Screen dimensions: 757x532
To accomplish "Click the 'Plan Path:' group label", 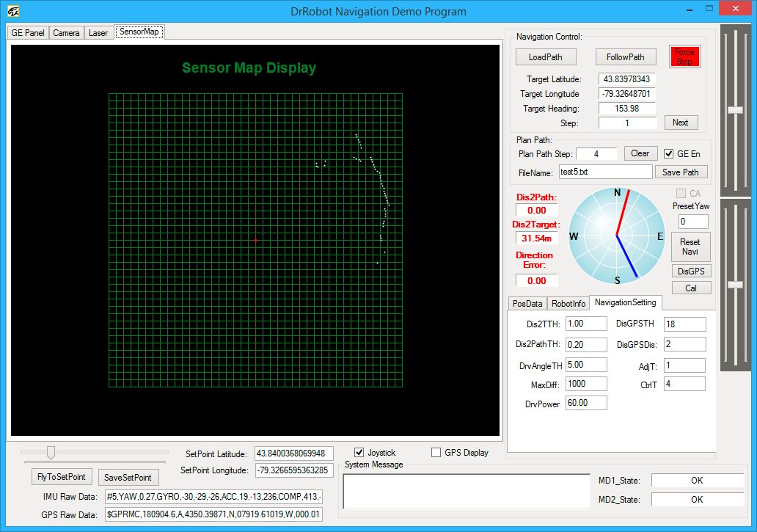I will pos(534,140).
